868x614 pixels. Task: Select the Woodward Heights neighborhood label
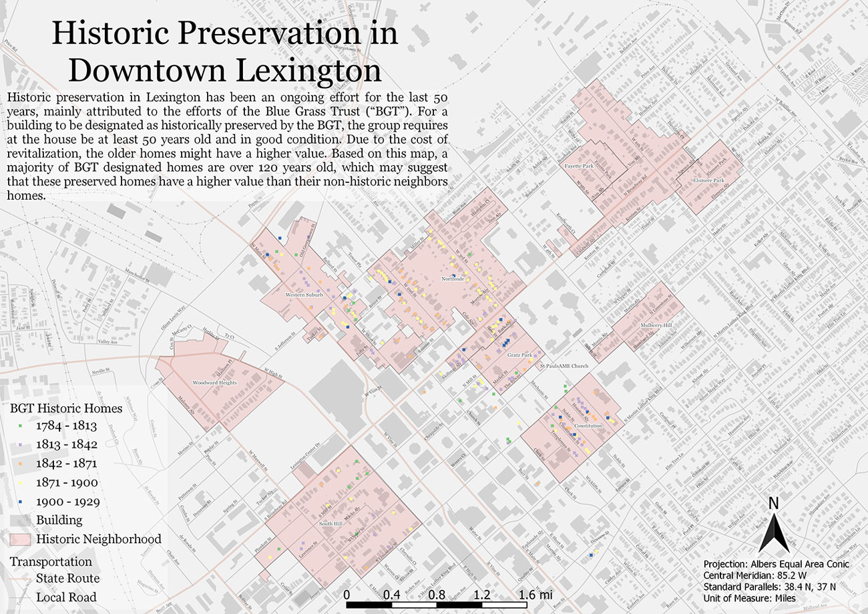pos(214,383)
